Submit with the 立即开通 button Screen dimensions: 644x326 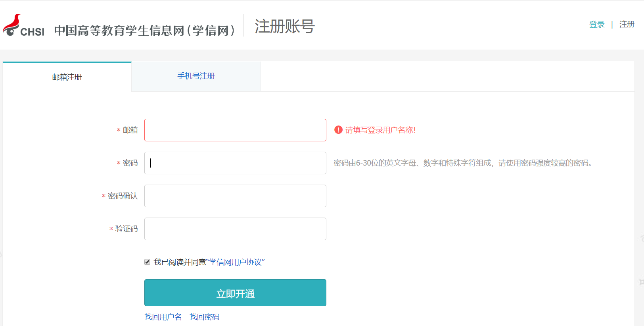235,293
